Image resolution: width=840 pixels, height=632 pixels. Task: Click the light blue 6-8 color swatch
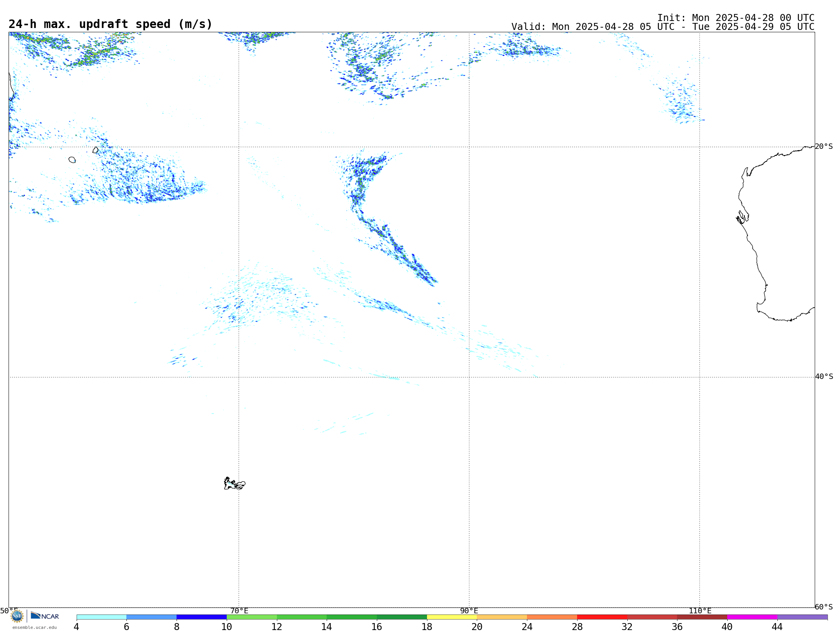tap(152, 617)
